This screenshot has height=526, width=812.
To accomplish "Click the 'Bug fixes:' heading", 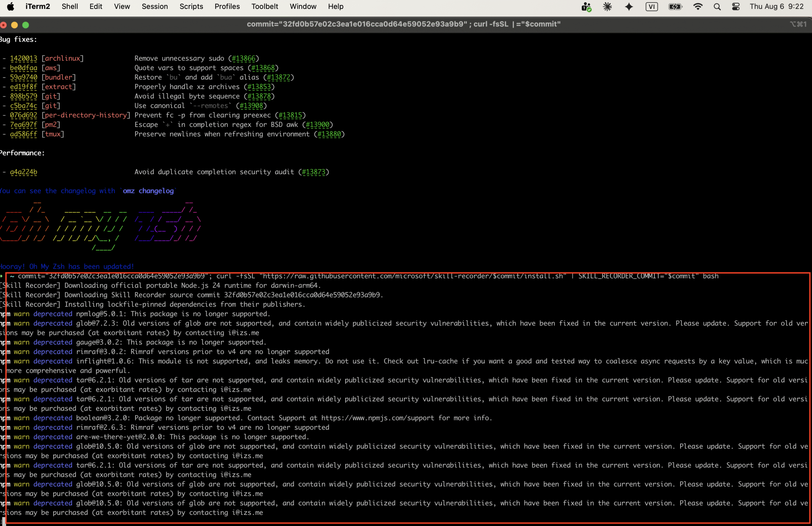I will point(18,40).
